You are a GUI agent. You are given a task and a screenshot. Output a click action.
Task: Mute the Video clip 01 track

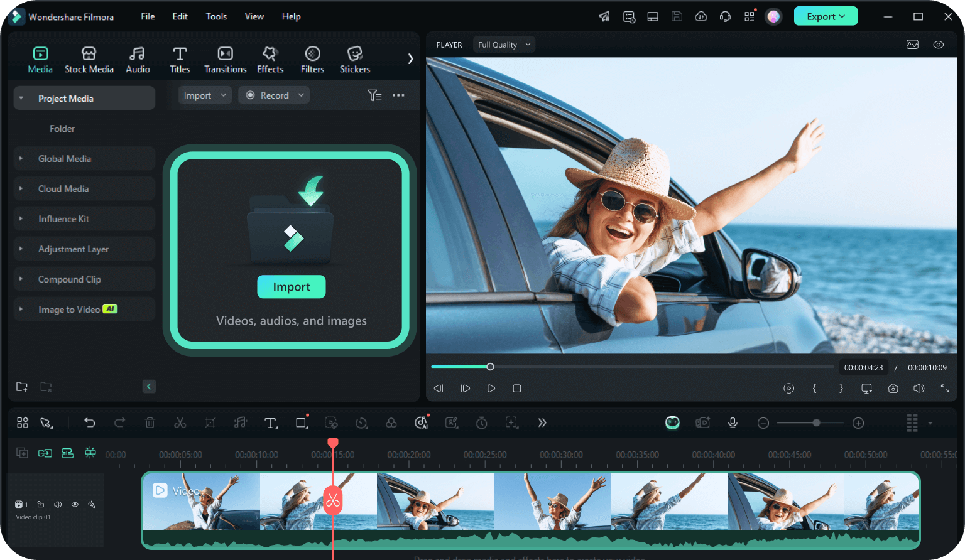tap(58, 505)
